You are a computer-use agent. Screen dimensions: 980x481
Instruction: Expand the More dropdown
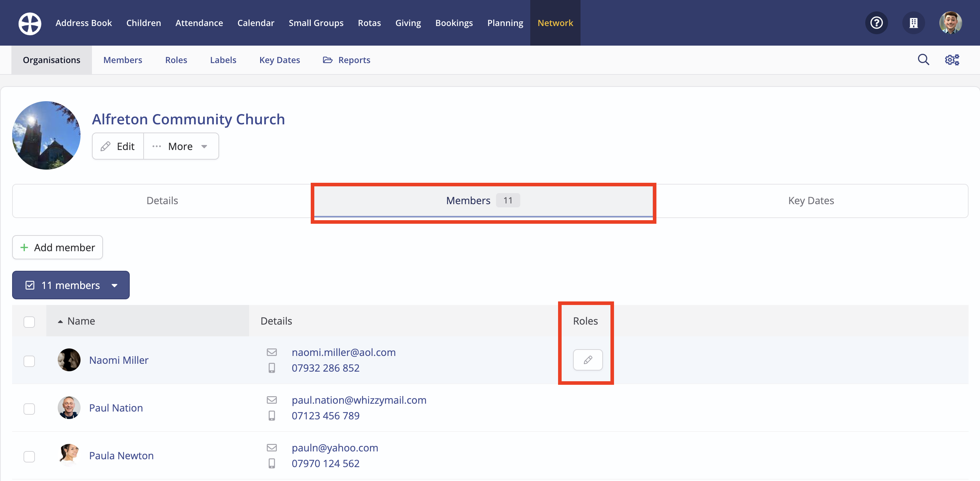181,146
